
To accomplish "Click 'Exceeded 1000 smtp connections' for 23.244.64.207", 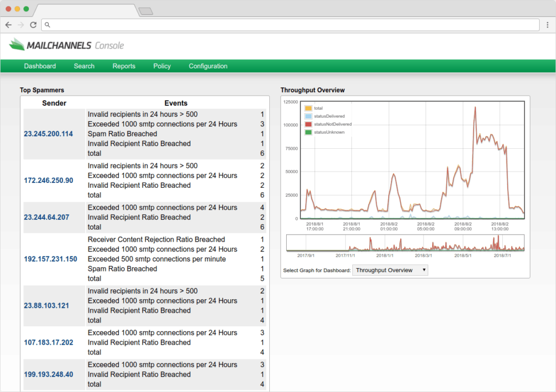I will click(162, 207).
